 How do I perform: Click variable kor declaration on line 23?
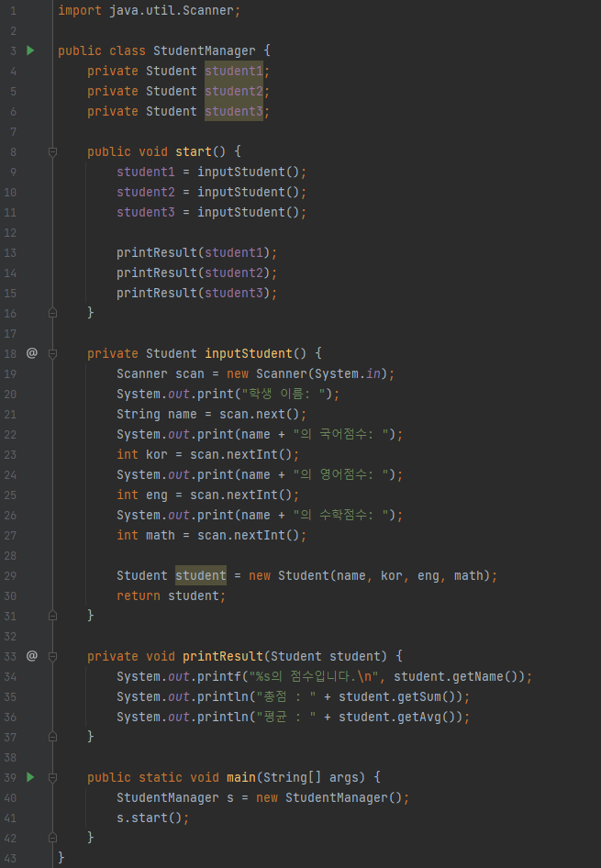(x=157, y=454)
